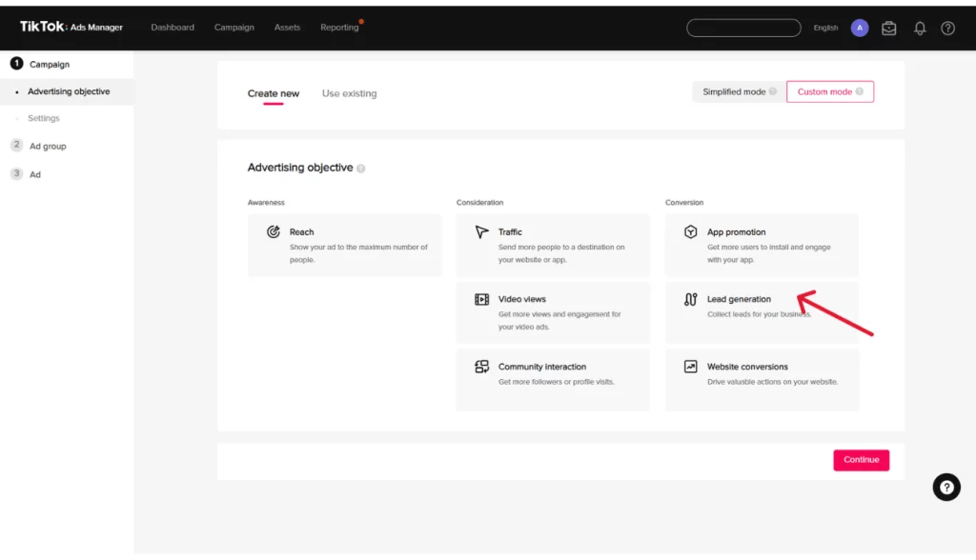Click the TikTok Ads Manager logo

point(71,27)
